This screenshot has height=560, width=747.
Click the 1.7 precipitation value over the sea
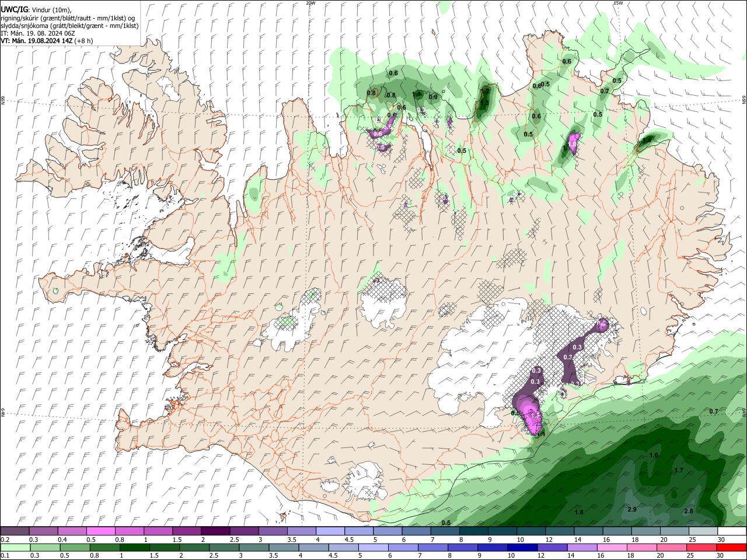[x=678, y=470]
